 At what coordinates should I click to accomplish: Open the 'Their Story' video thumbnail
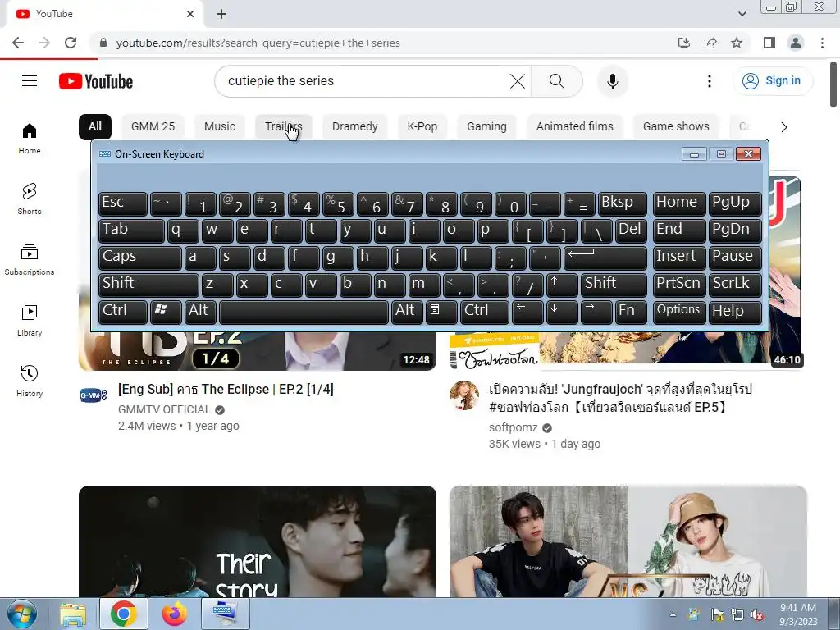[257, 541]
